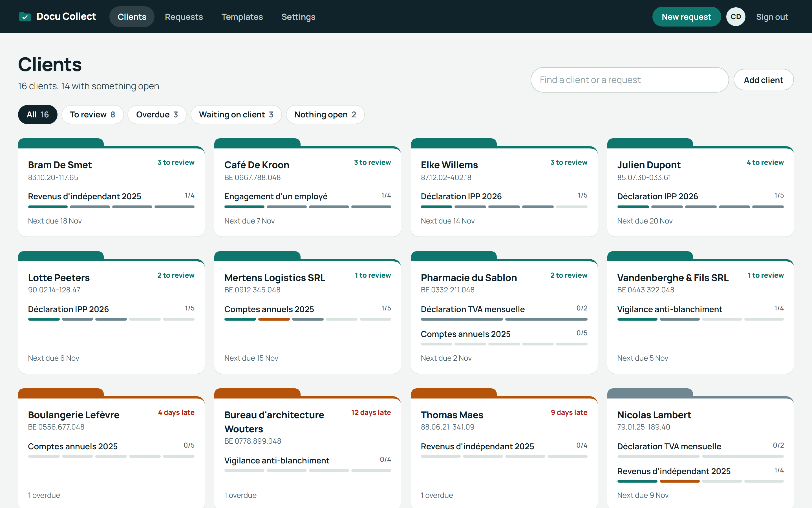Click Julien Dupont's 4 to review badge

[765, 162]
